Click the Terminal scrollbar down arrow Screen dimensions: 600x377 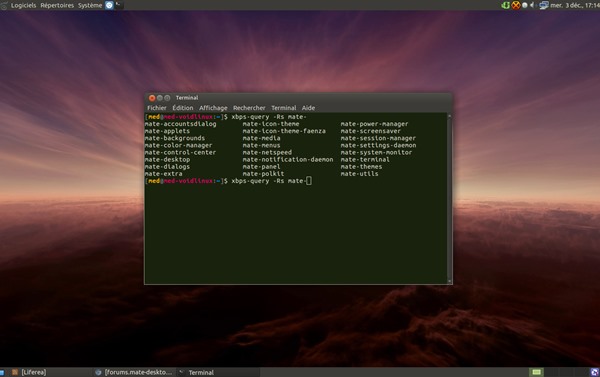(x=450, y=281)
